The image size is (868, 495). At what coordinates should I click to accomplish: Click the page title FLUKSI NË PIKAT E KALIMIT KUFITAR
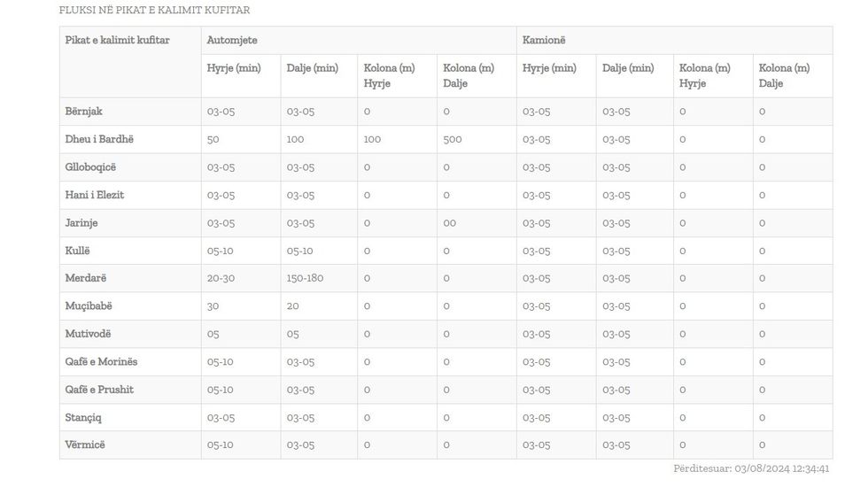pos(154,11)
